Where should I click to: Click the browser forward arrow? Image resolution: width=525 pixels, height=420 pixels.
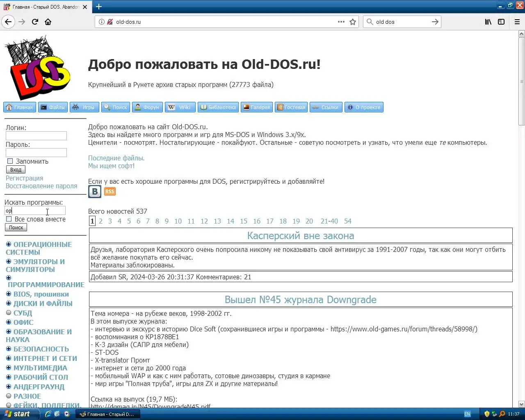pyautogui.click(x=22, y=22)
